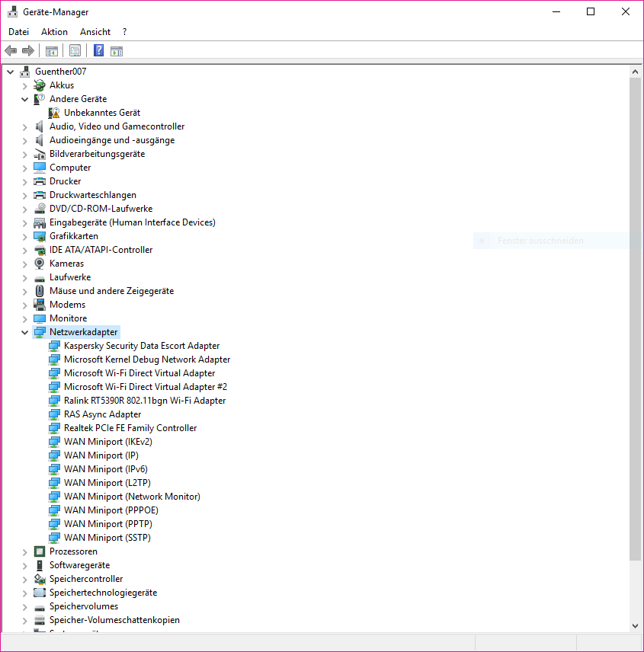The image size is (644, 652).
Task: Open Help via blue question icon
Action: click(x=98, y=50)
